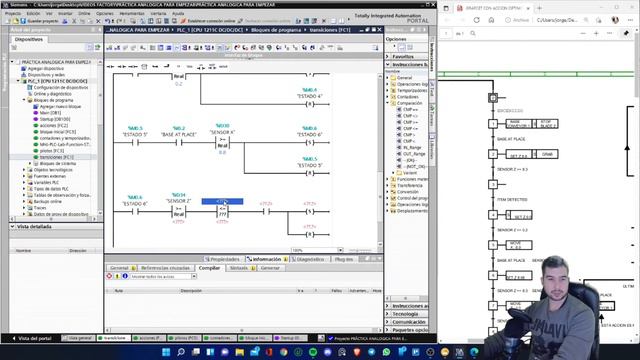Click the ESTADO 6 set coil
Viewport: 640px width, 360px height.
coord(310,142)
